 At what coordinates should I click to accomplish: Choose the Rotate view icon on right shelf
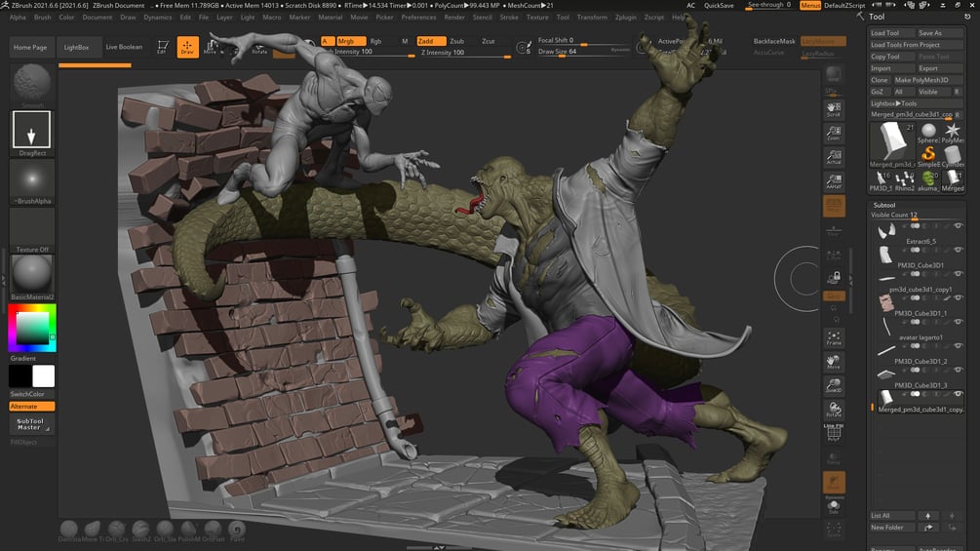(x=834, y=410)
